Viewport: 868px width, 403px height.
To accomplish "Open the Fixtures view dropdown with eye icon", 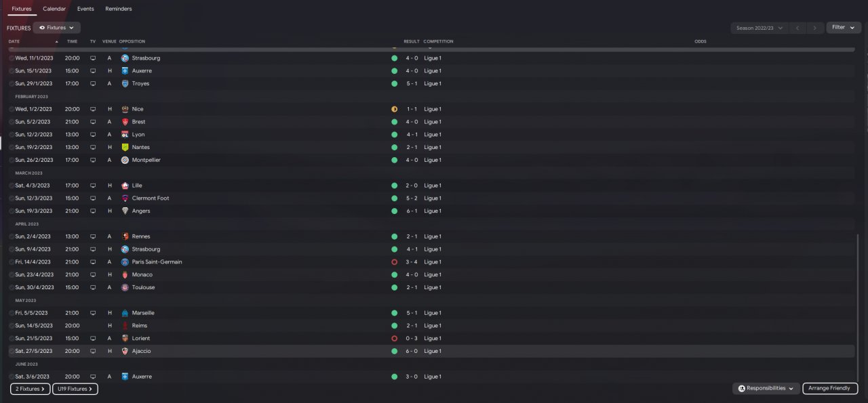I will (57, 28).
